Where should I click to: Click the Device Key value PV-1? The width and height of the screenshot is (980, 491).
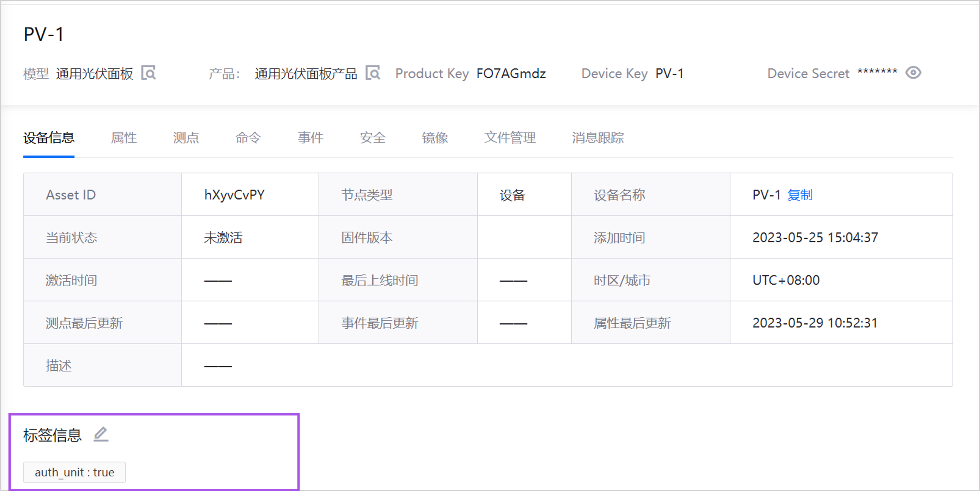point(669,73)
